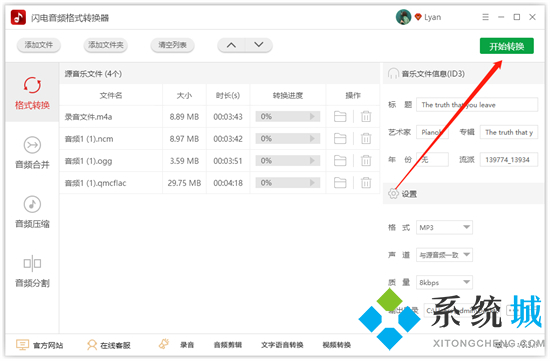Select the 音频1 (1).qmcflac file name
Viewport: 550px width, 361px height.
point(95,183)
